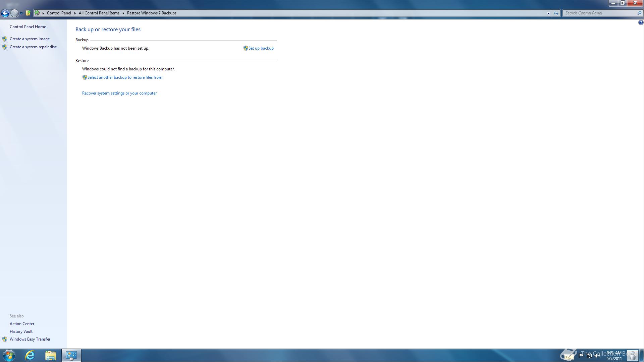Click the taskbar clock showing 5/5/2011
644x362 pixels.
click(x=614, y=356)
